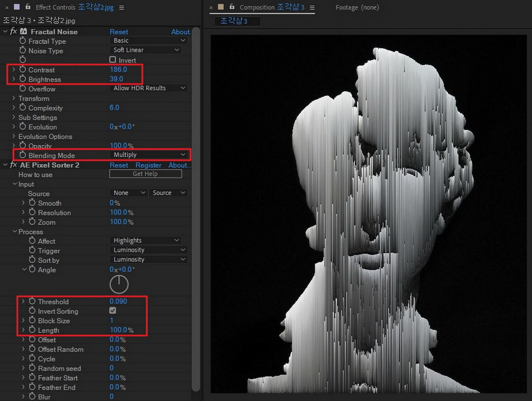Click Cycle stopwatch icon
Image resolution: width=532 pixels, height=401 pixels.
click(32, 359)
